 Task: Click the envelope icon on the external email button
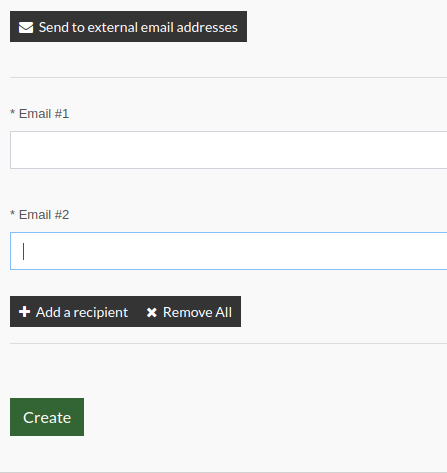point(26,27)
